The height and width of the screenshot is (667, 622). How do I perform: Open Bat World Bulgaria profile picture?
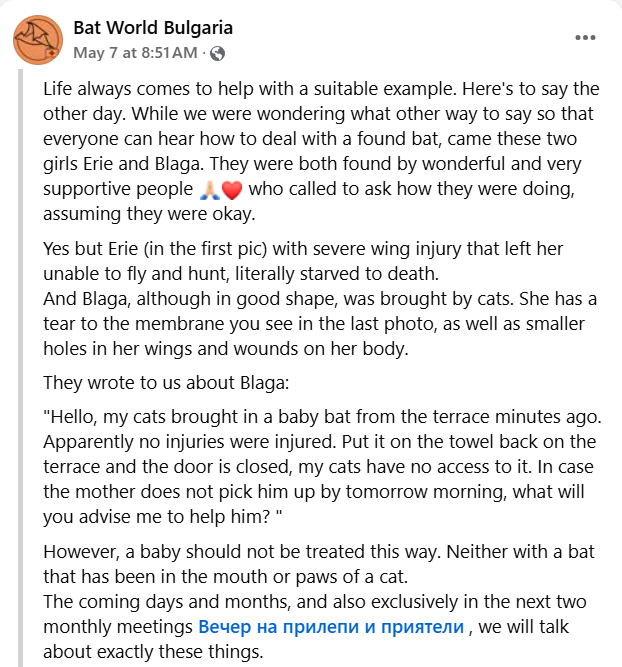click(x=38, y=40)
